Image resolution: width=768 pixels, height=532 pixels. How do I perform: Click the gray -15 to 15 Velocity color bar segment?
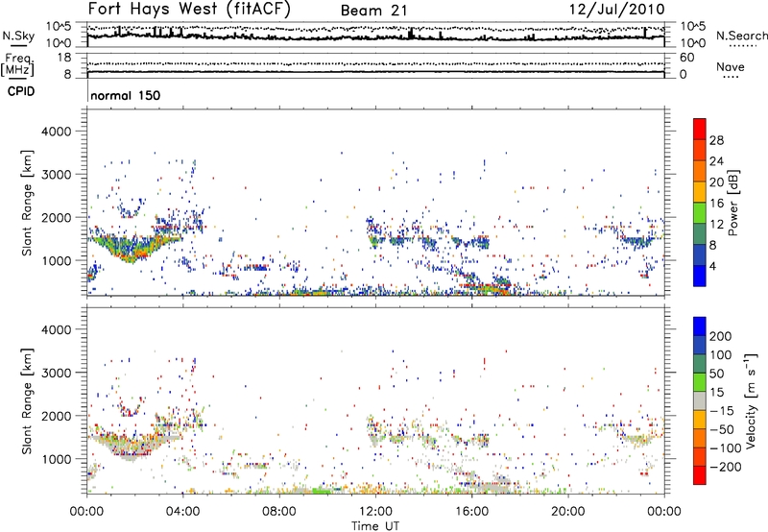click(x=700, y=400)
